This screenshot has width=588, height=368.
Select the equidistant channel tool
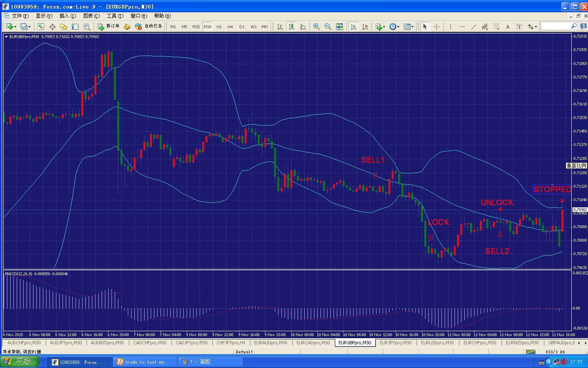(485, 27)
